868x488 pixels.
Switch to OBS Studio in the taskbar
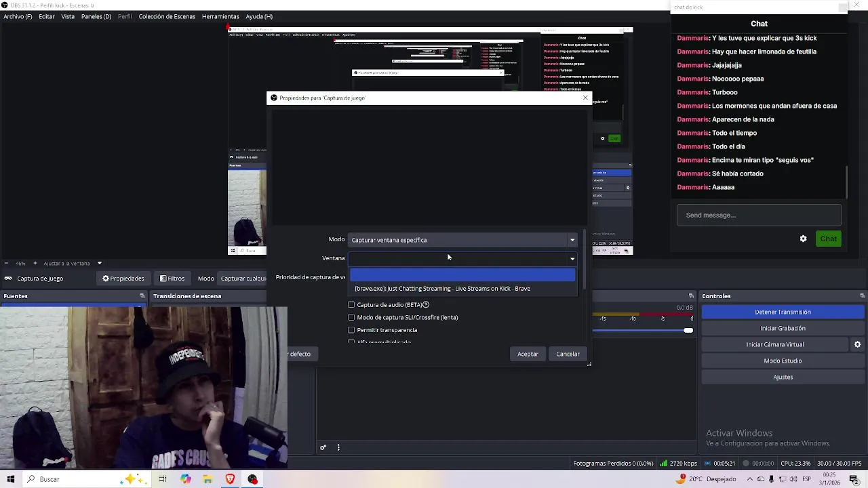pyautogui.click(x=252, y=479)
